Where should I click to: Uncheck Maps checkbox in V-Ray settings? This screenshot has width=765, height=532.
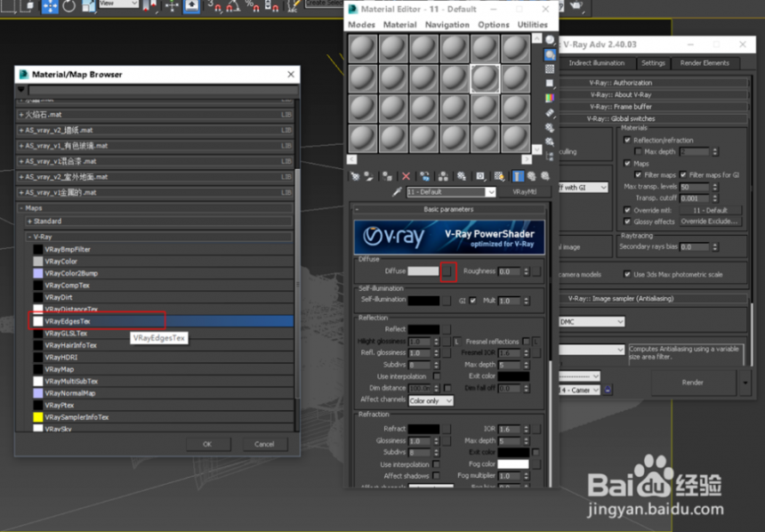click(627, 164)
